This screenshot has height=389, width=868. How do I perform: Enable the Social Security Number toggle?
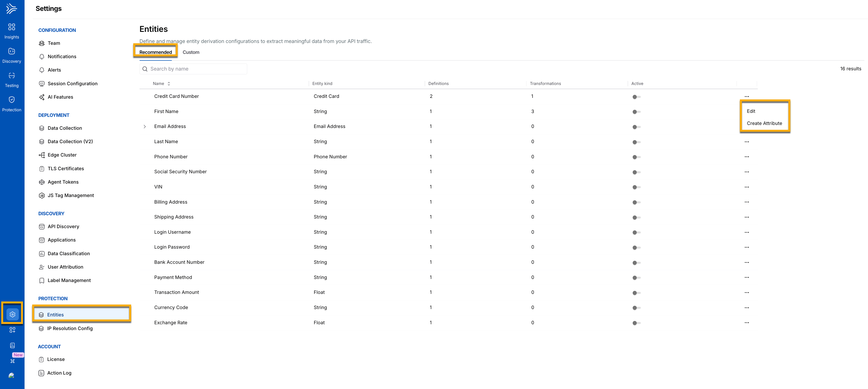tap(636, 172)
